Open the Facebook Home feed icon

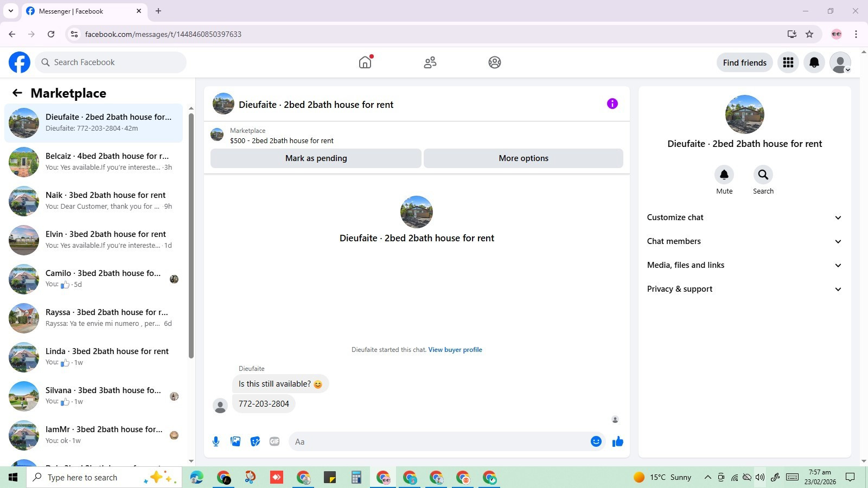pos(365,62)
